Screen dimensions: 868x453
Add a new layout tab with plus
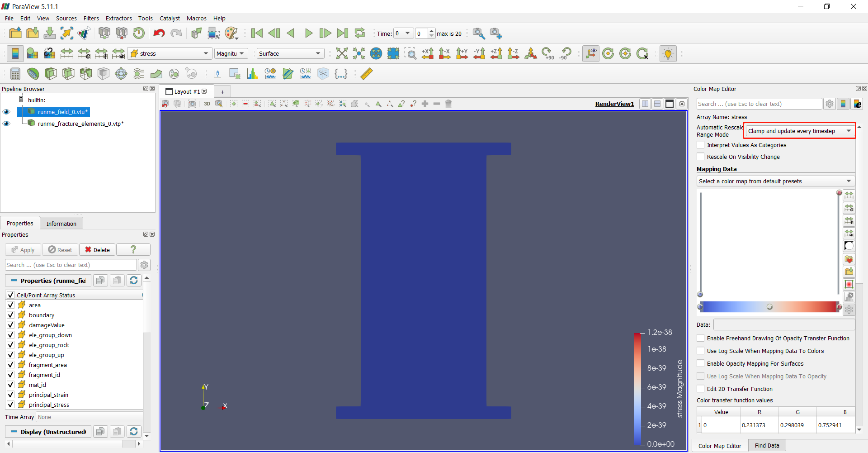[222, 92]
